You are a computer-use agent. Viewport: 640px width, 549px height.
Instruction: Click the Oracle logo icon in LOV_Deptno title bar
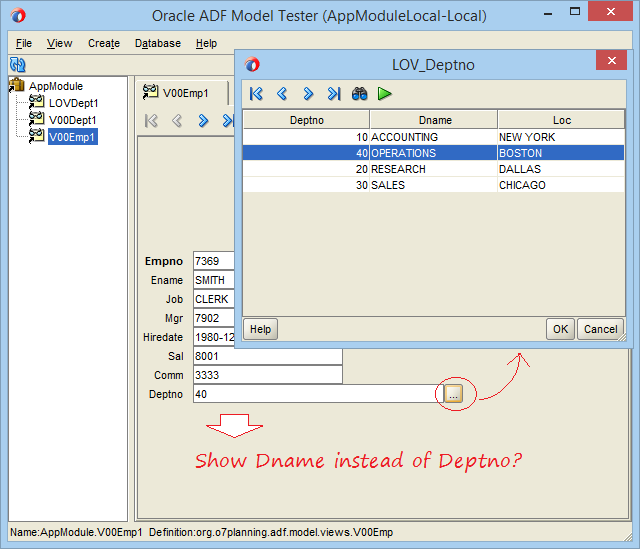coord(252,64)
